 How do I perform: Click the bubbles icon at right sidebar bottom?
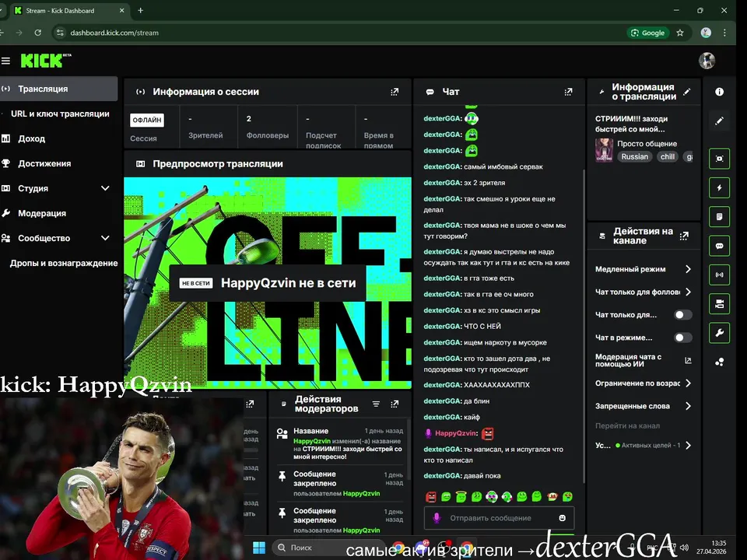point(719,362)
